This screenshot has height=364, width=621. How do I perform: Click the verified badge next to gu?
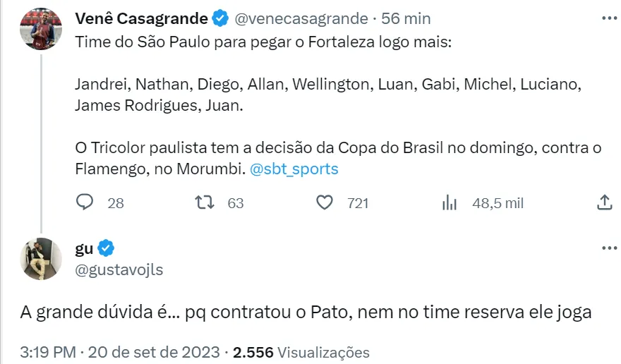click(x=107, y=248)
